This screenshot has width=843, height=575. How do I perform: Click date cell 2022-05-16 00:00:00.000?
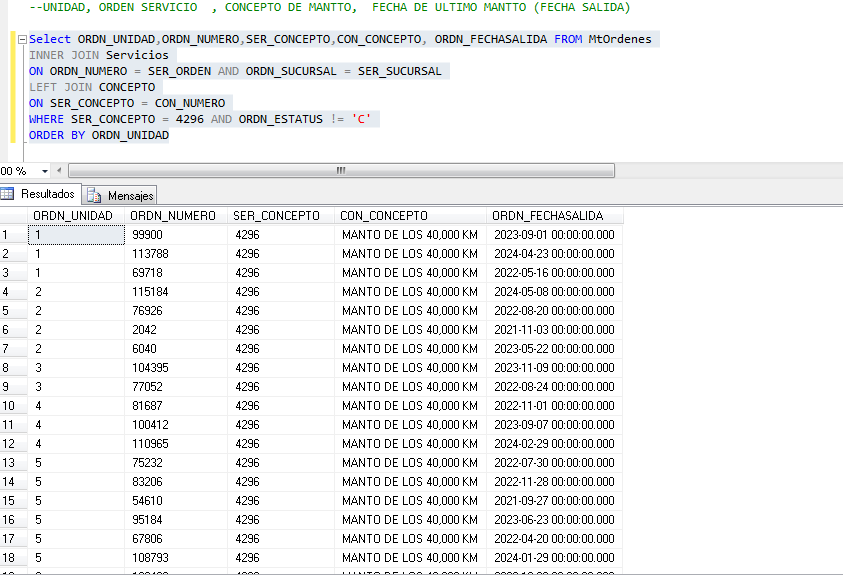[x=555, y=273]
